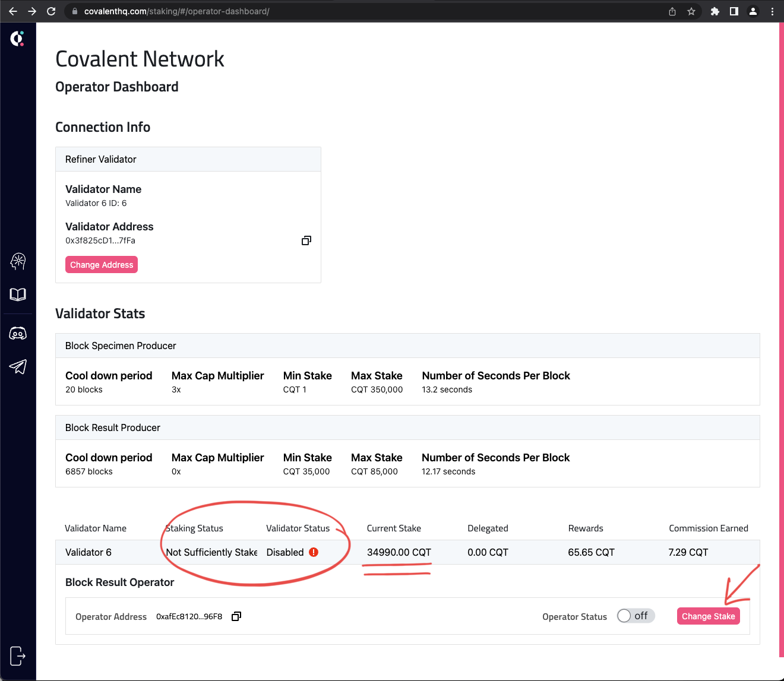Click the Change Address button
Viewport: 784px width, 681px height.
point(102,265)
